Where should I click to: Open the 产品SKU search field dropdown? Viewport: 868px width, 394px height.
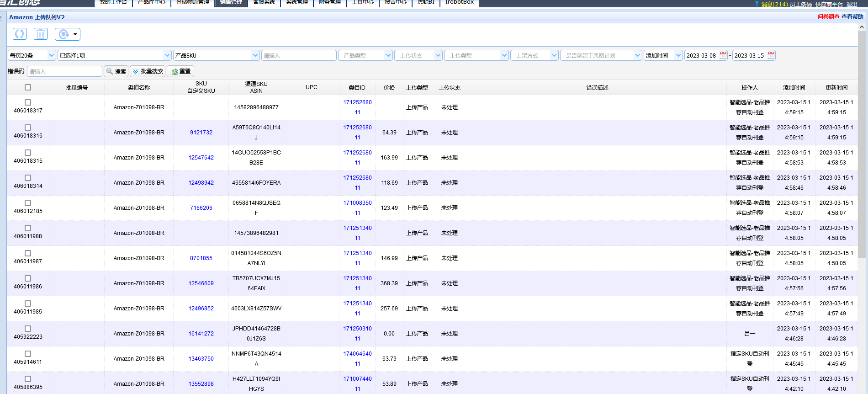[x=216, y=55]
